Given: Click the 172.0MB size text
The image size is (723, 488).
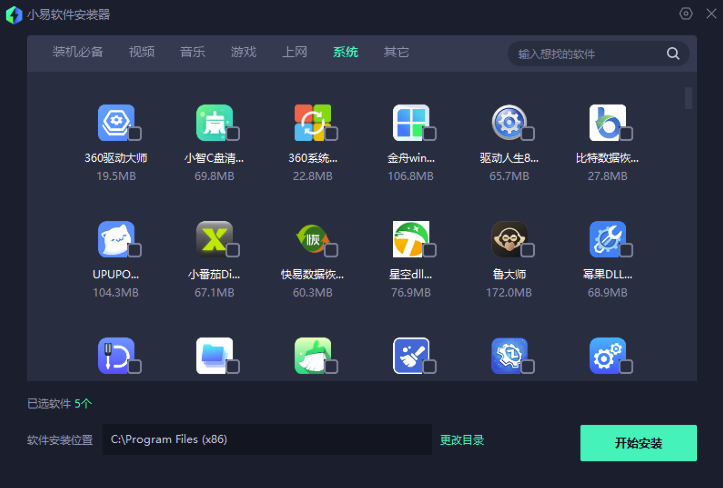Looking at the screenshot, I should (x=509, y=292).
